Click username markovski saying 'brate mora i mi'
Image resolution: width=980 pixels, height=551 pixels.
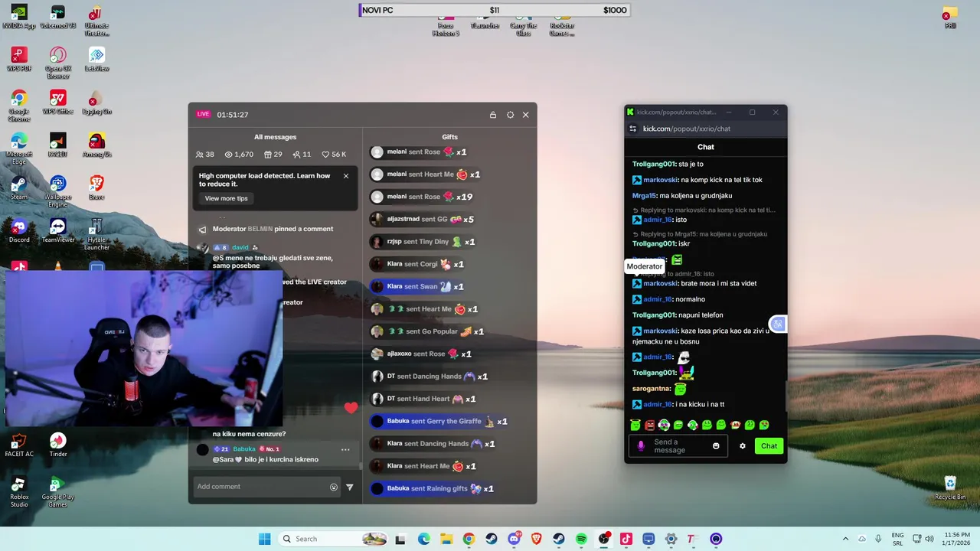[x=661, y=284]
